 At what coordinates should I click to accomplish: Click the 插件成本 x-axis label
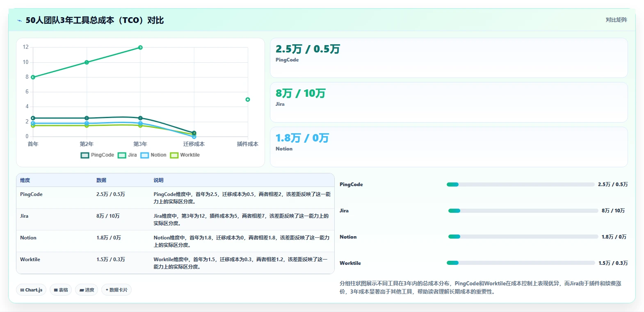[248, 144]
